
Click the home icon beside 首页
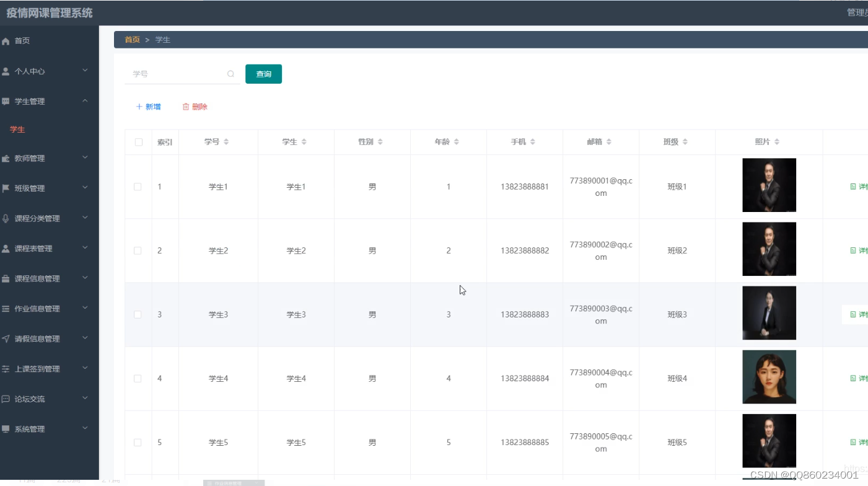pyautogui.click(x=6, y=41)
